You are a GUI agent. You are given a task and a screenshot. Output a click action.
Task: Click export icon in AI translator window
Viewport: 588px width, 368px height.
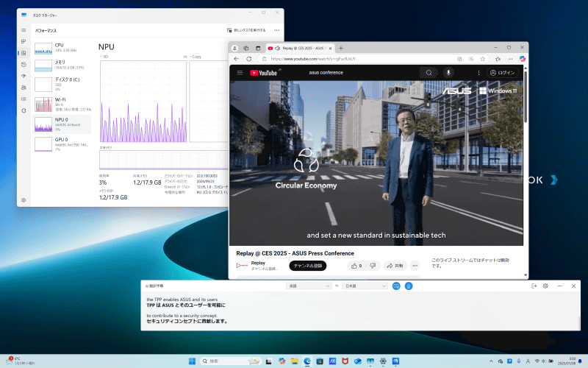pyautogui.click(x=534, y=286)
